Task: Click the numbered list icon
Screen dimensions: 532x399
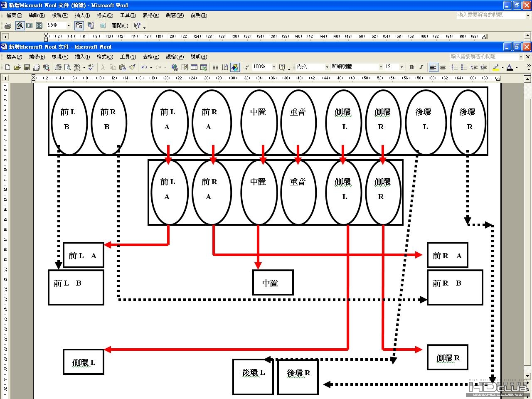Action: 455,67
